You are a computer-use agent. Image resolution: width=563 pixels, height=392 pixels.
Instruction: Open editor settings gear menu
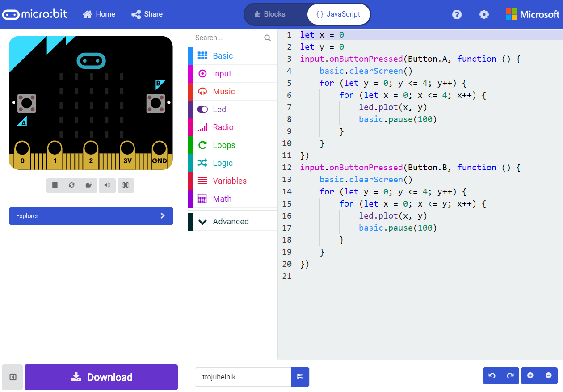(484, 14)
